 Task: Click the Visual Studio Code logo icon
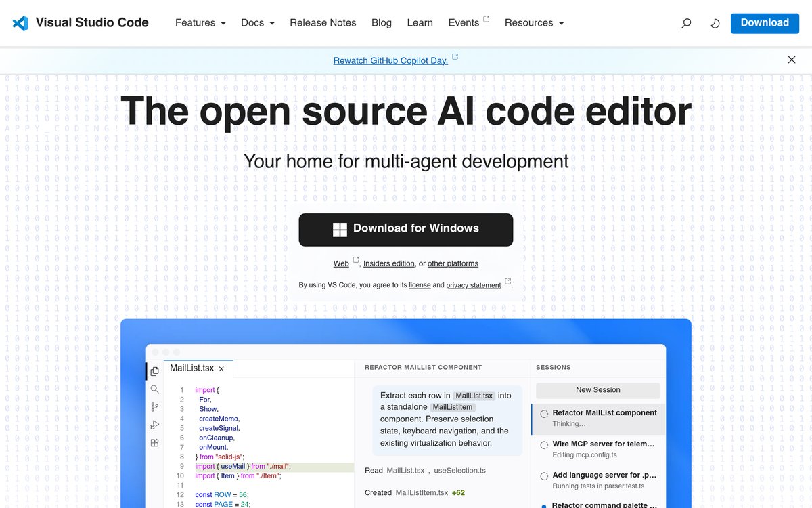[20, 23]
